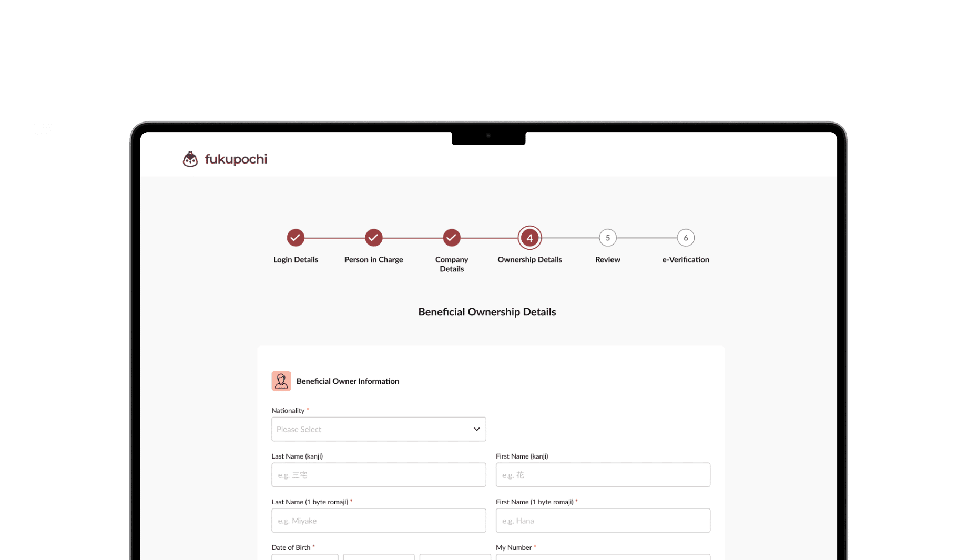The height and width of the screenshot is (560, 978).
Task: Click the fukupochi mascot logo icon
Action: 190,159
